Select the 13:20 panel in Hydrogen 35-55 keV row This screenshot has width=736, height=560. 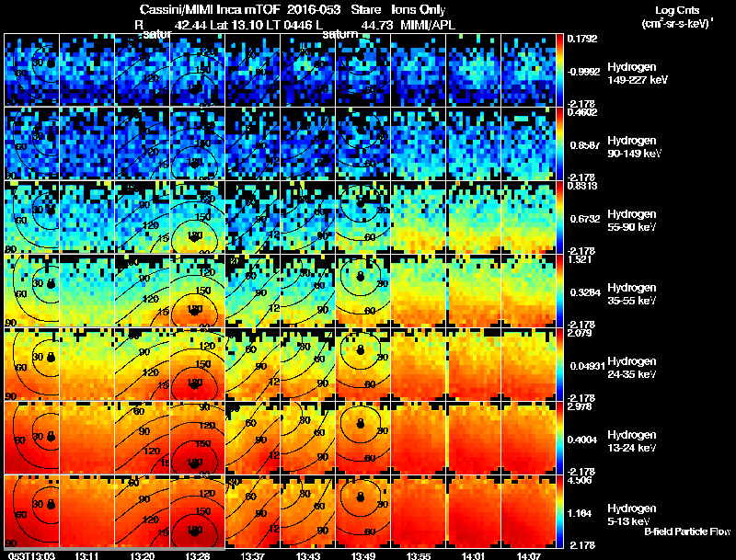tap(143, 291)
